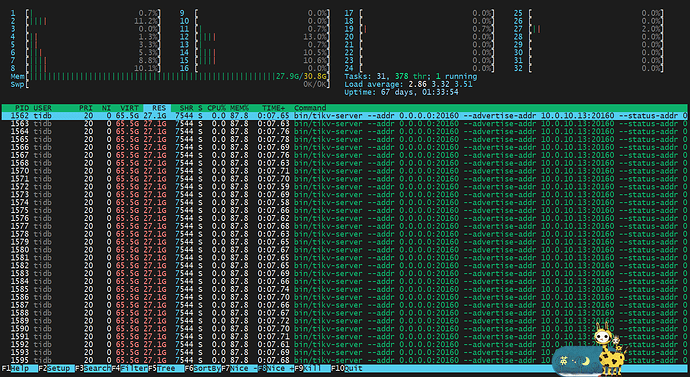The width and height of the screenshot is (690, 377).
Task: Select F9 Kill in the bottom bar
Action: pos(312,368)
